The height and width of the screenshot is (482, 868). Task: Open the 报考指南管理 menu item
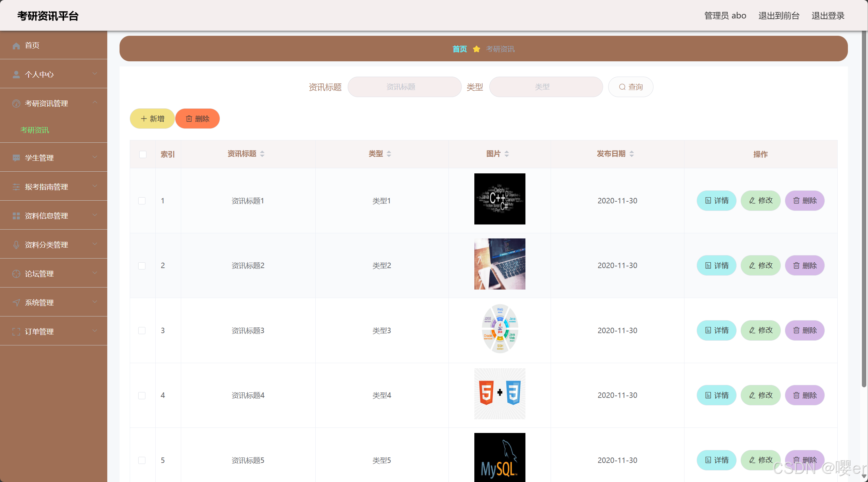coord(46,187)
